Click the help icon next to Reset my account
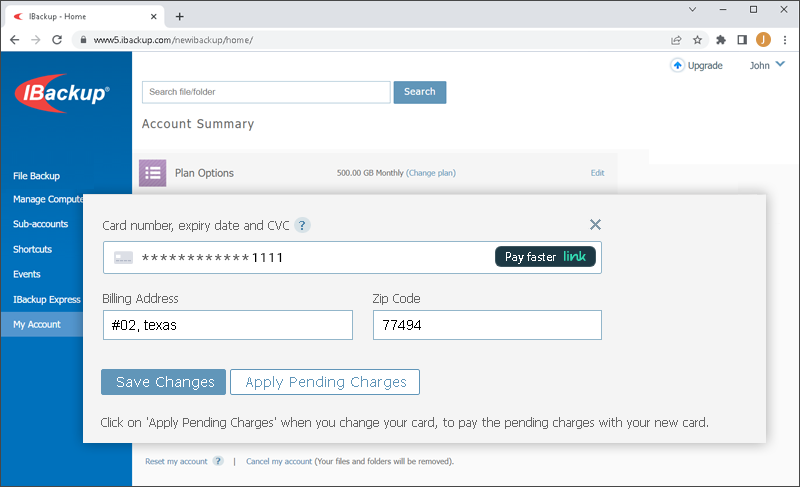Image resolution: width=800 pixels, height=487 pixels. (x=218, y=461)
